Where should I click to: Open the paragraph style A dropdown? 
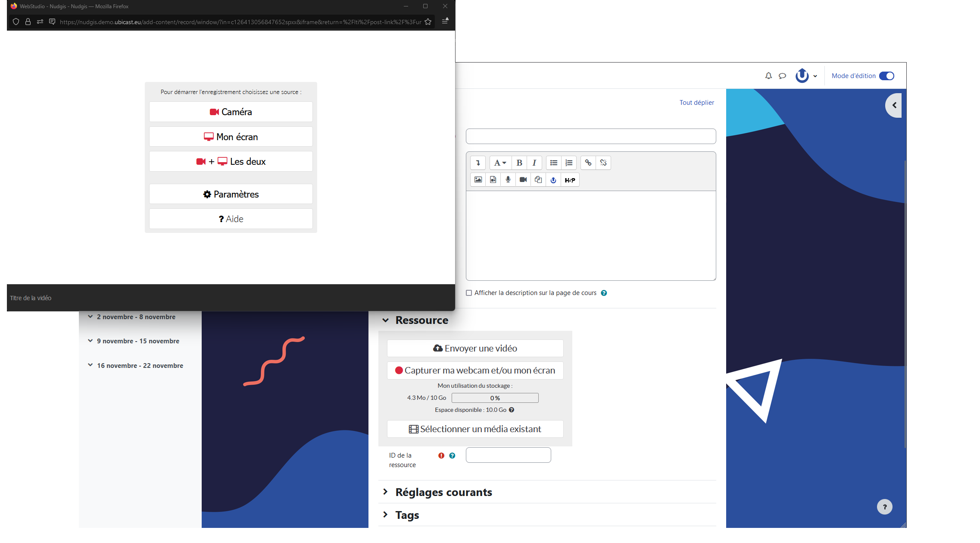point(500,163)
